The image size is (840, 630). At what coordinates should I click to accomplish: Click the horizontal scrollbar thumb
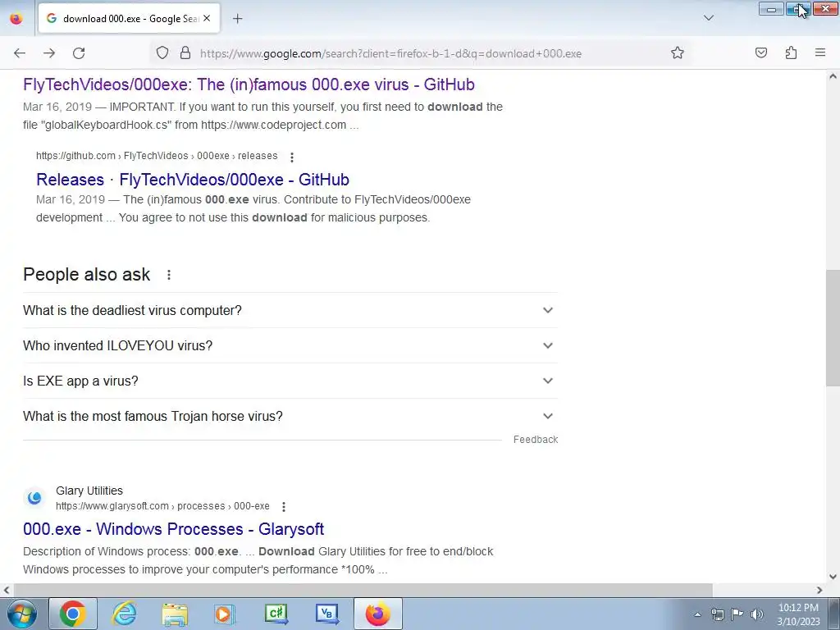coord(363,590)
